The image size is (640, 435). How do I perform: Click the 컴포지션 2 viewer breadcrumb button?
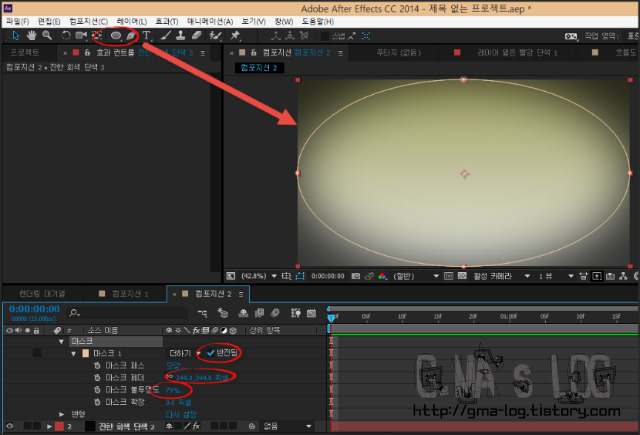(259, 68)
